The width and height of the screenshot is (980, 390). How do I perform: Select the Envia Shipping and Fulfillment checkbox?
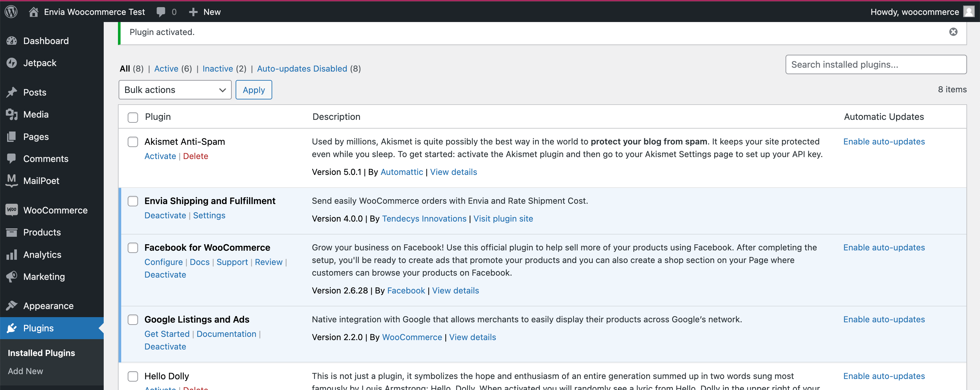coord(133,201)
